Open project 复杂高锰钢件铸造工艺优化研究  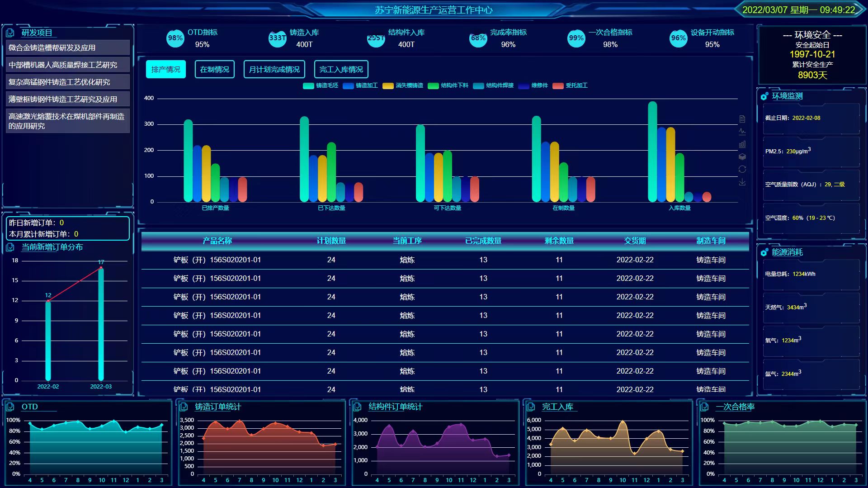coord(68,82)
